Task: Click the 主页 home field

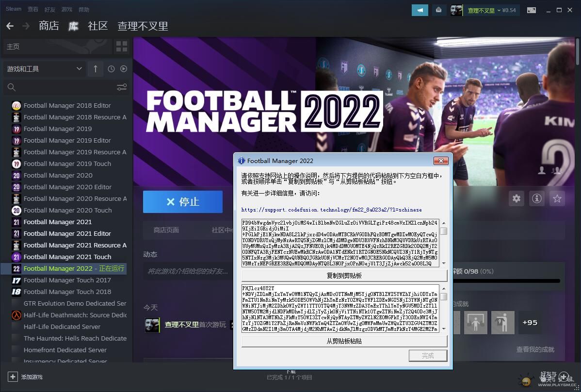Action: 57,46
